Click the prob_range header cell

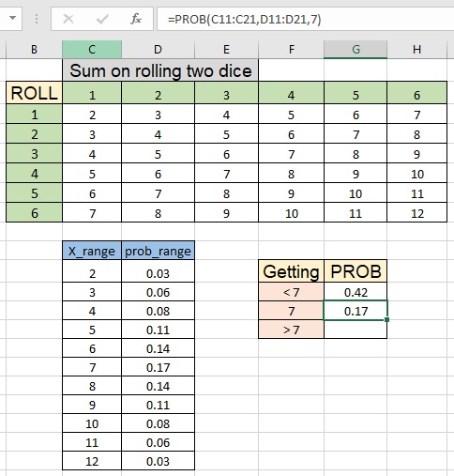click(158, 251)
